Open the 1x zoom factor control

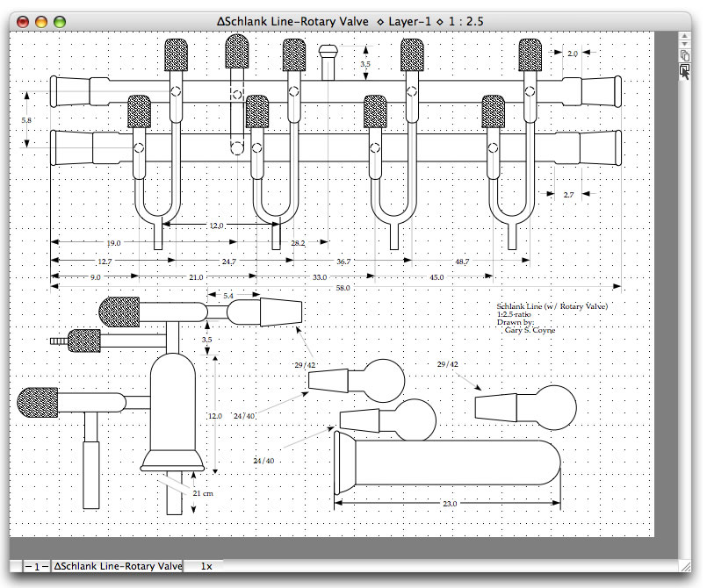pyautogui.click(x=206, y=566)
